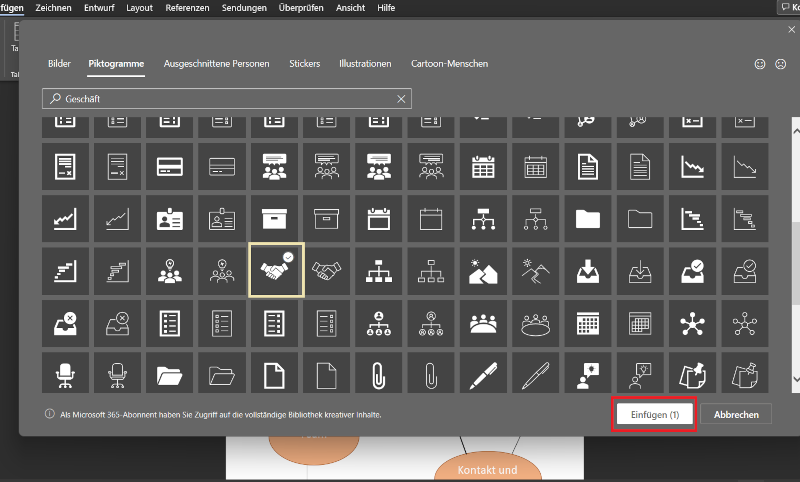Pick the filled mountains with sun pictogram

click(484, 269)
